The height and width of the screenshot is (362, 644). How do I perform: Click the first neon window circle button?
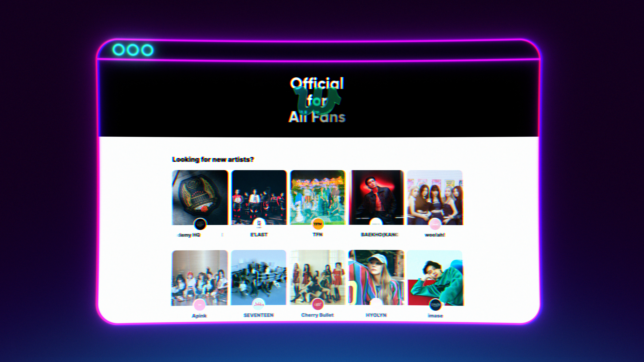click(118, 50)
